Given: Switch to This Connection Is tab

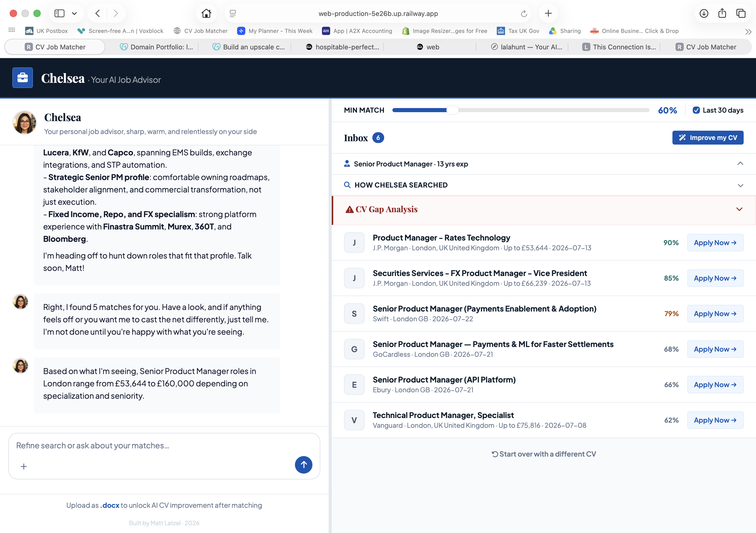Looking at the screenshot, I should pyautogui.click(x=619, y=47).
